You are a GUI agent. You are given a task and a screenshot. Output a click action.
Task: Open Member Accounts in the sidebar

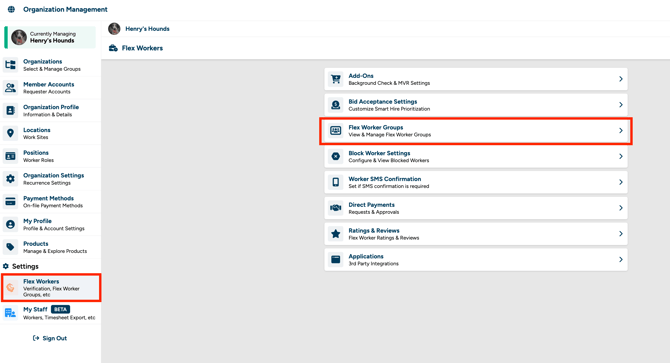51,88
